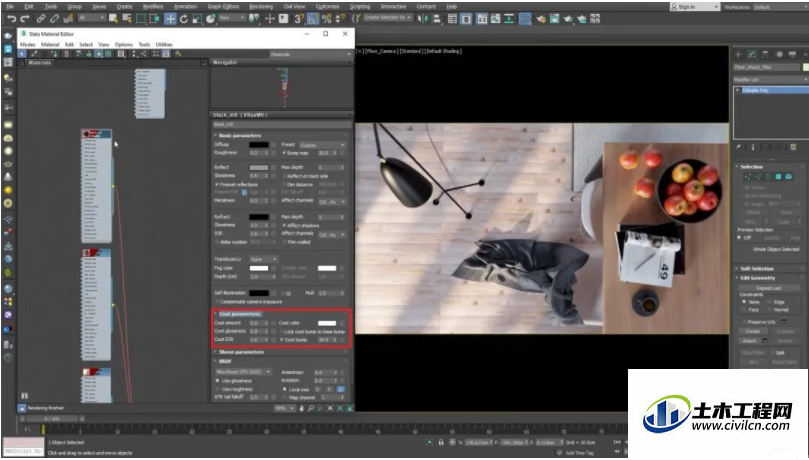Viewport: 809px width, 460px height.
Task: Click the Render Production teapot icon
Action: click(x=568, y=19)
